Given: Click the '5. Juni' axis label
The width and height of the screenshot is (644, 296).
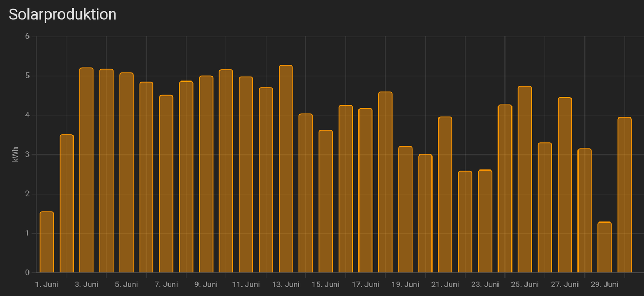Looking at the screenshot, I should pos(126,284).
